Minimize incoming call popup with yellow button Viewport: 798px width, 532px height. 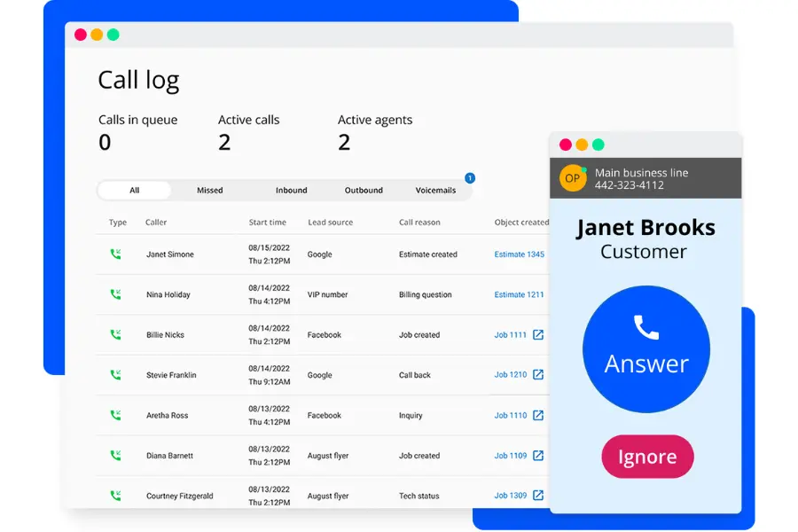coord(582,145)
